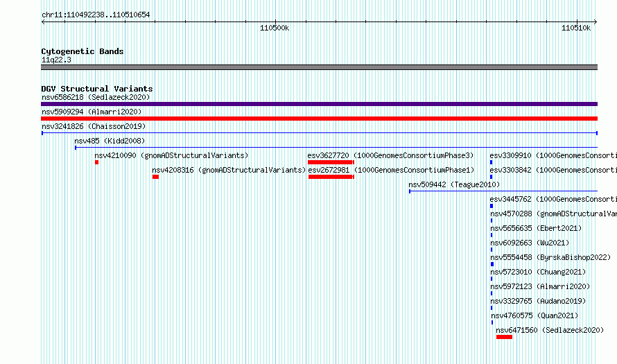Click the nsv6586218 (Sedlazeck2020) variant label
The height and width of the screenshot is (364, 617).
pos(96,97)
